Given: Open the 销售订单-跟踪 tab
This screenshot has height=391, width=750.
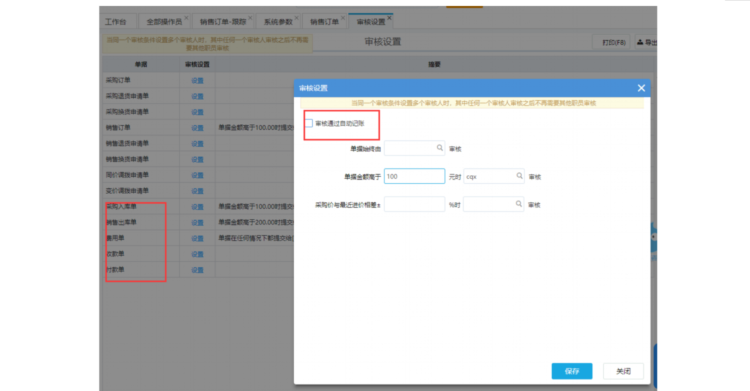Looking at the screenshot, I should point(223,22).
